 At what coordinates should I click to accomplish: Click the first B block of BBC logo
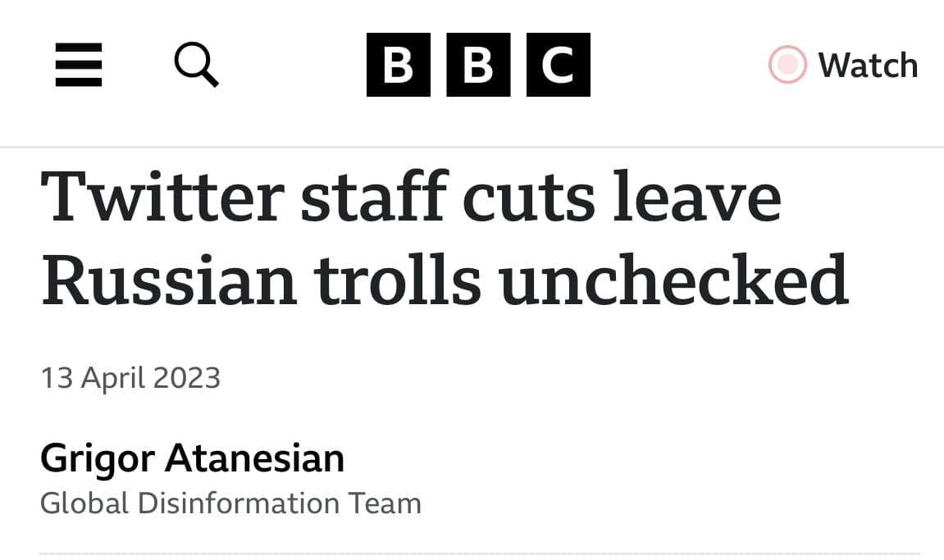399,65
